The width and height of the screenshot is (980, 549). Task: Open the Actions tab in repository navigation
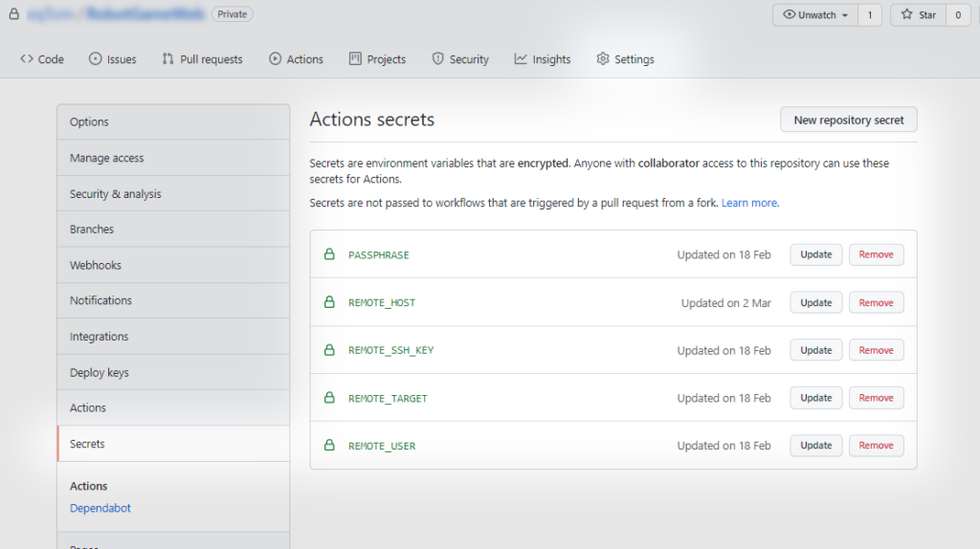(x=296, y=59)
